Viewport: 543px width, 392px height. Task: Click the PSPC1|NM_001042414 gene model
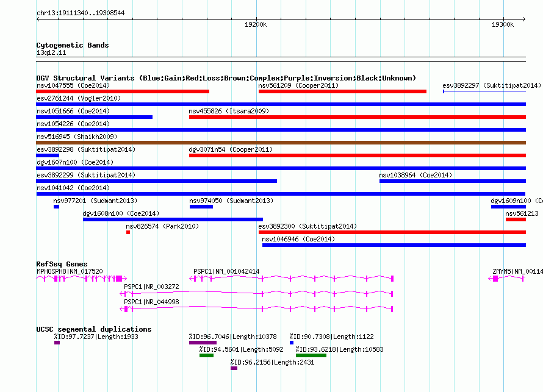click(x=291, y=279)
